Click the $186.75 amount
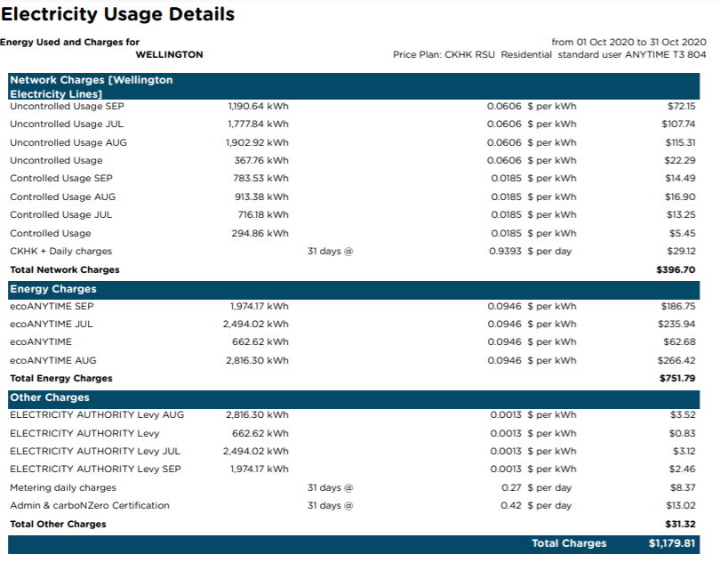This screenshot has height=562, width=728. 678,307
